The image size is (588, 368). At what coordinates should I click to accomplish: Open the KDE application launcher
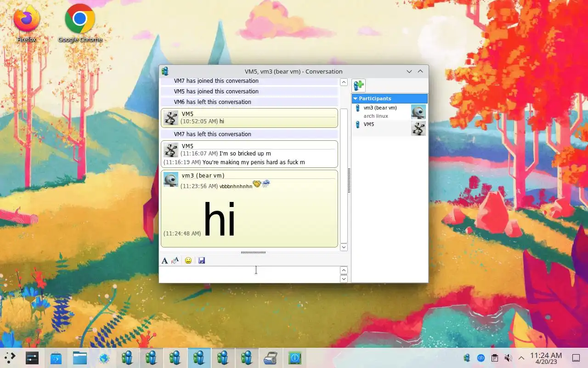[10, 358]
